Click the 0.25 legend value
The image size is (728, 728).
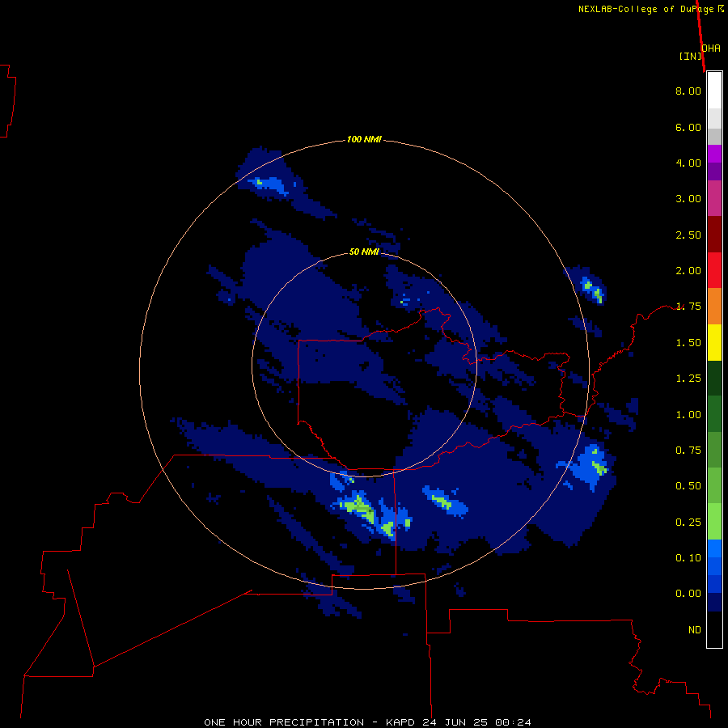pos(688,523)
